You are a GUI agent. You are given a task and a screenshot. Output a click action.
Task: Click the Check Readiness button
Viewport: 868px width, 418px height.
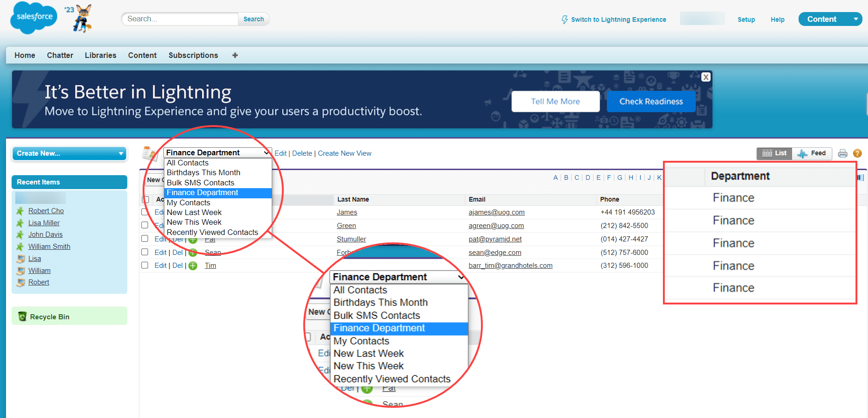coord(651,101)
